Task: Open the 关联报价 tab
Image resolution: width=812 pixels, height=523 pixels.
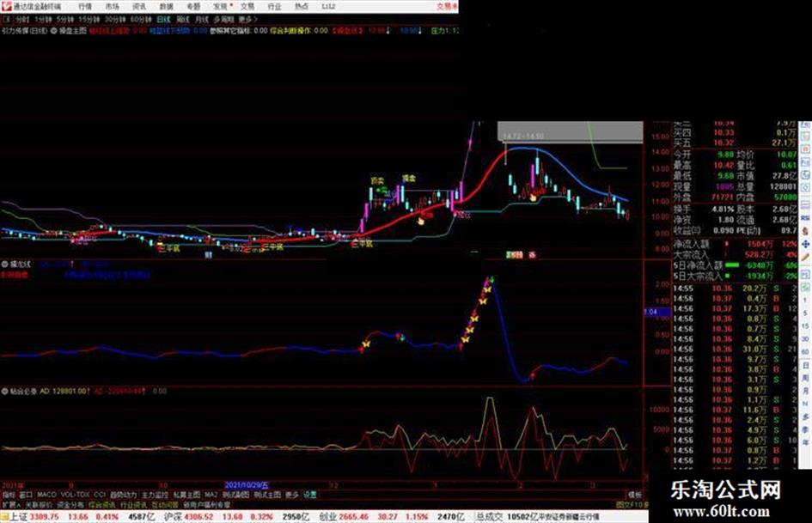Action: click(x=39, y=504)
